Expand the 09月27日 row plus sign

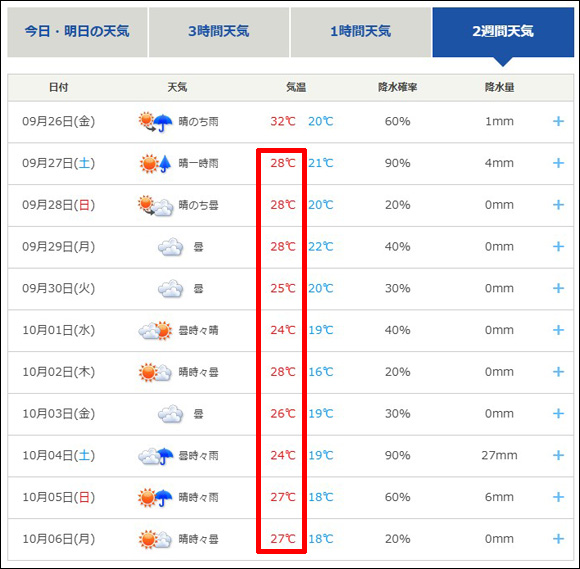pyautogui.click(x=558, y=163)
